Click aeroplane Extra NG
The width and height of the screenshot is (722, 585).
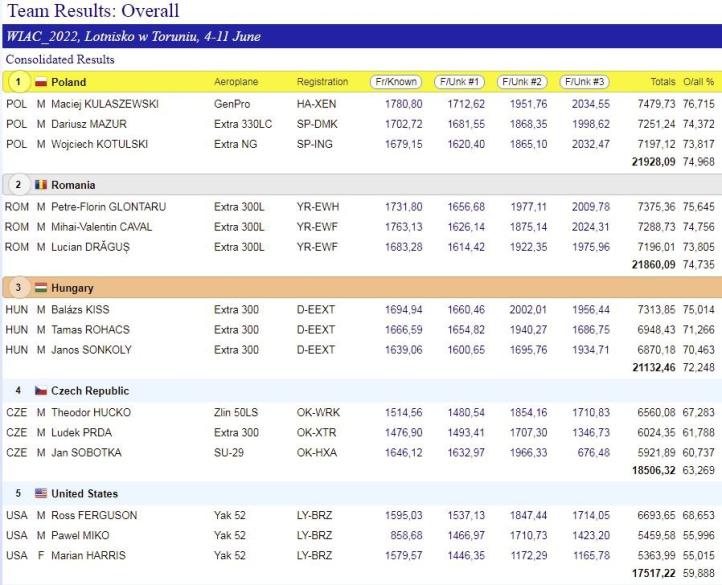236,144
